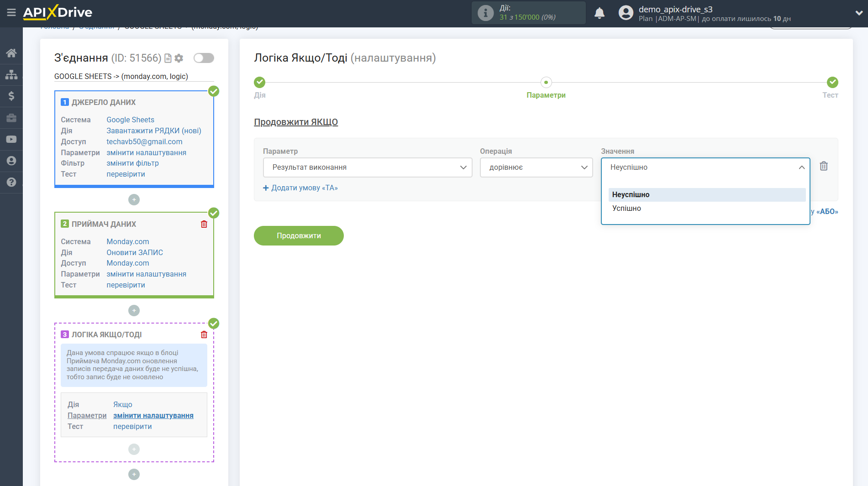Viewport: 868px width, 486px height.
Task: Open the help question sidebar icon
Action: [x=11, y=182]
